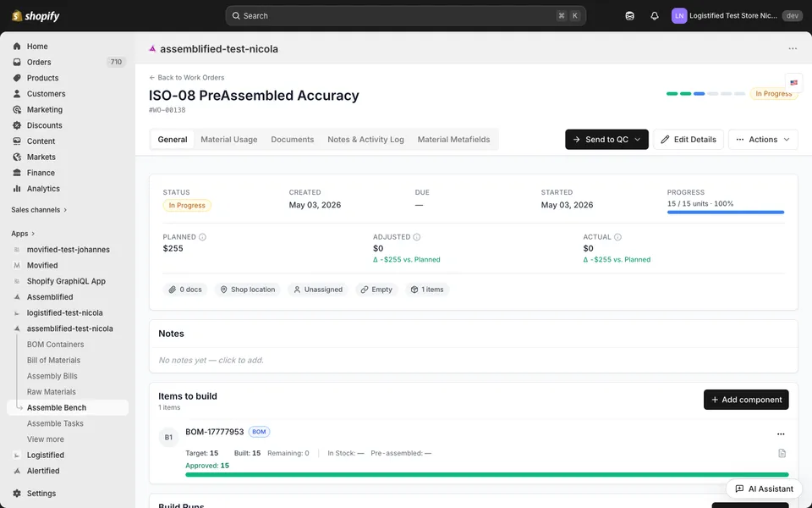The image size is (812, 508).
Task: Expand the Send to QC dropdown arrow
Action: coord(638,140)
